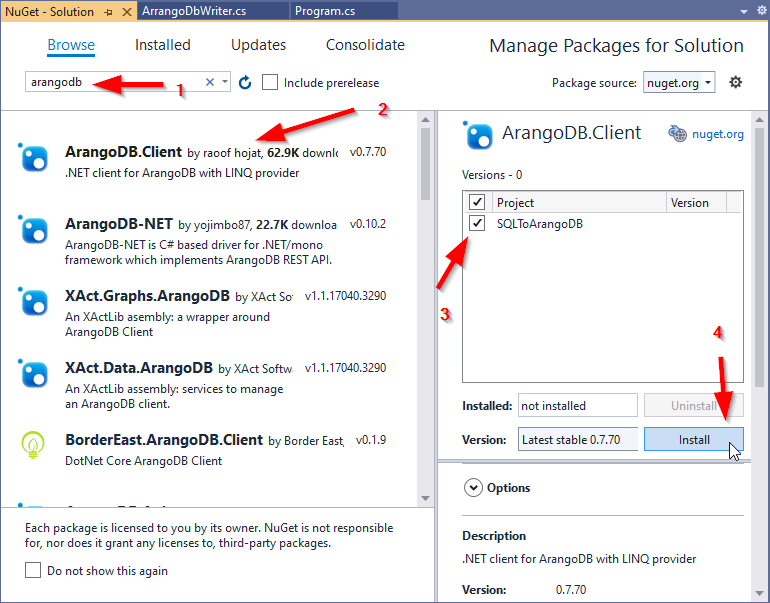Viewport: 770px width, 603px height.
Task: Click the globe icon beside nuget.org
Action: coord(677,134)
